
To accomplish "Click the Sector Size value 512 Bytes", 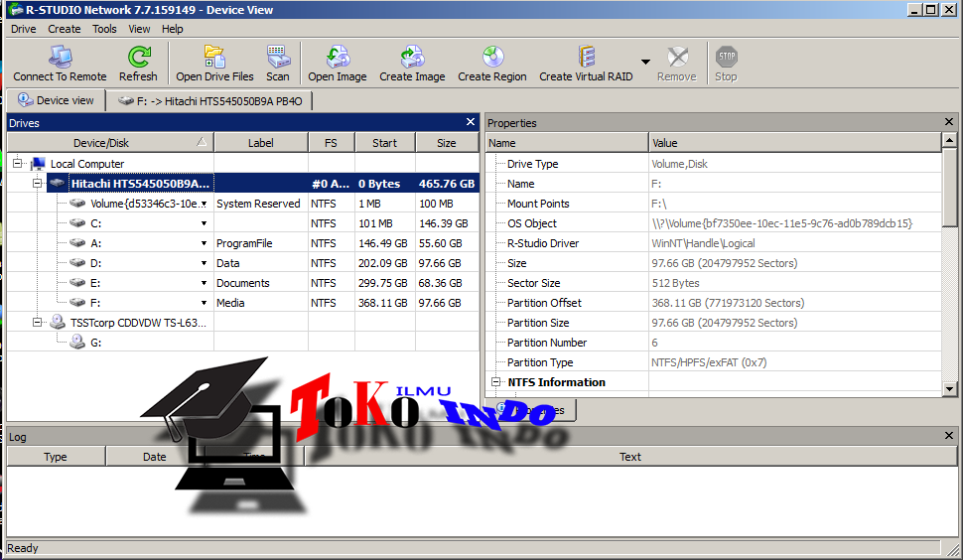I will tap(675, 283).
